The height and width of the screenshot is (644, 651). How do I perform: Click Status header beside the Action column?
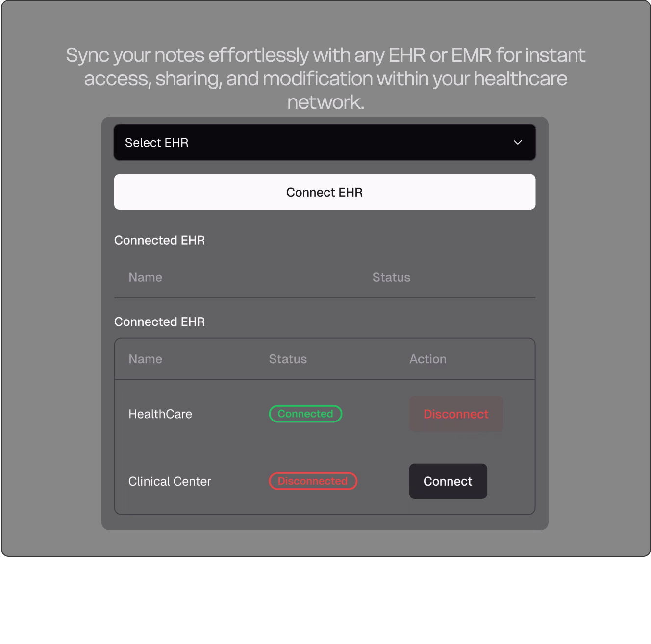click(288, 359)
